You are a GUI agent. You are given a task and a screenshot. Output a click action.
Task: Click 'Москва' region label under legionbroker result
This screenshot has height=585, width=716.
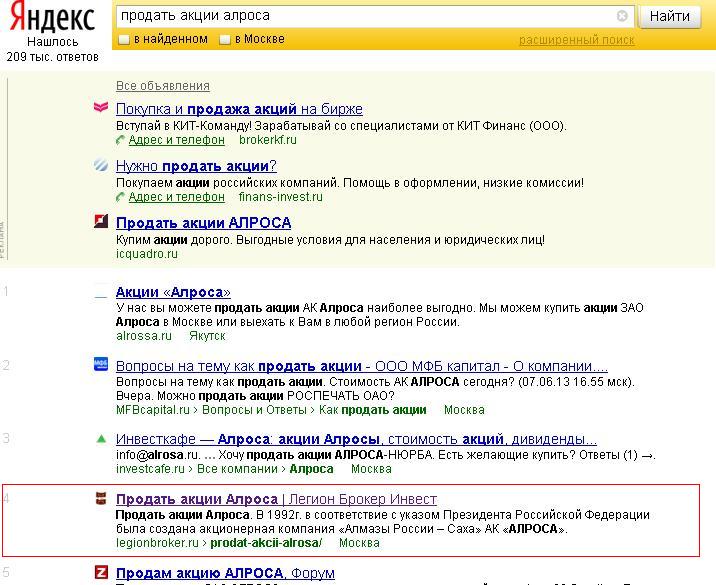click(359, 543)
